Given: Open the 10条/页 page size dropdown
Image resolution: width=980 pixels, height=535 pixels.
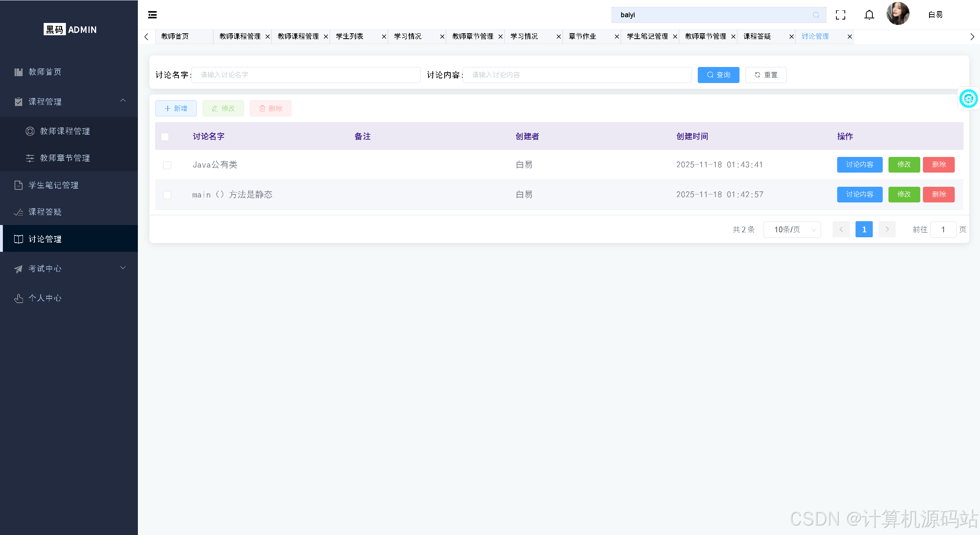Looking at the screenshot, I should [x=792, y=230].
